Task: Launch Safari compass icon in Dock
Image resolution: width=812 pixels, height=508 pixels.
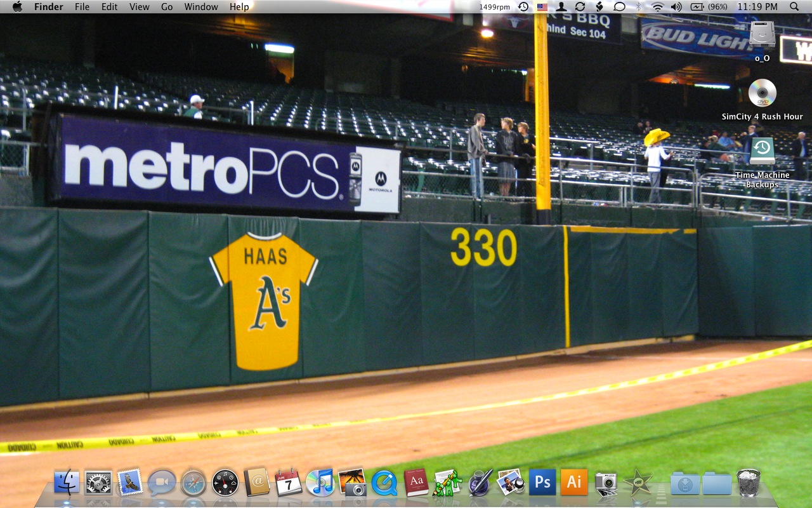Action: [x=193, y=483]
